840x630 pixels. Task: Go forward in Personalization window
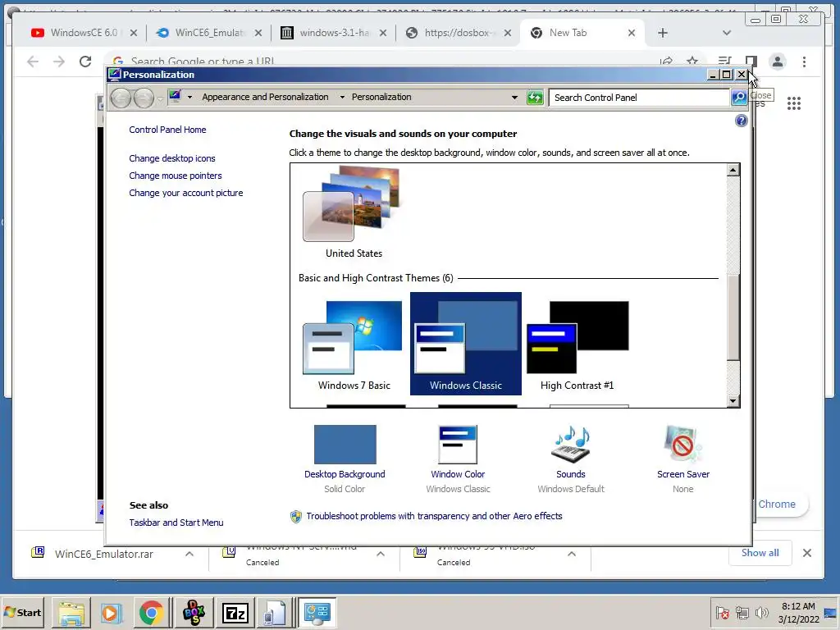[144, 98]
